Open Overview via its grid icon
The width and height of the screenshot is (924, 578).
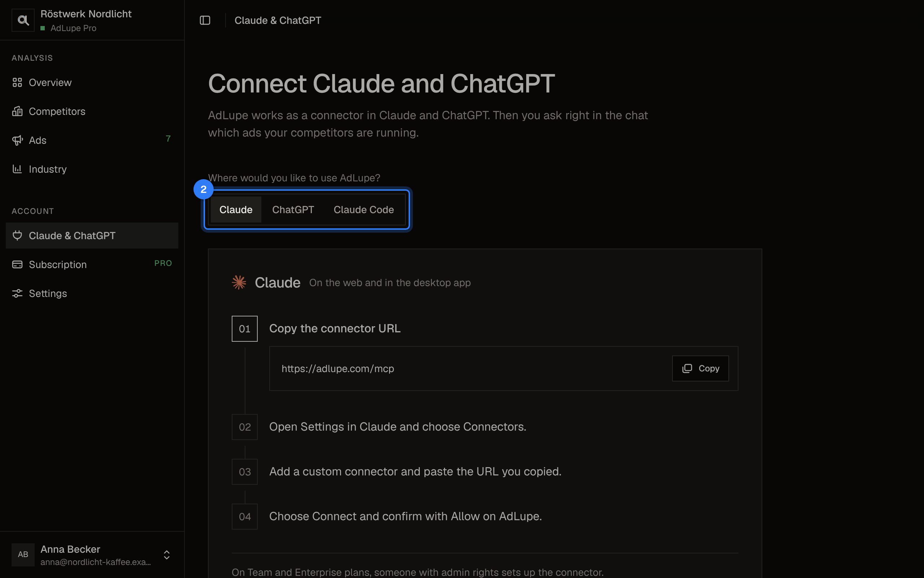coord(17,83)
